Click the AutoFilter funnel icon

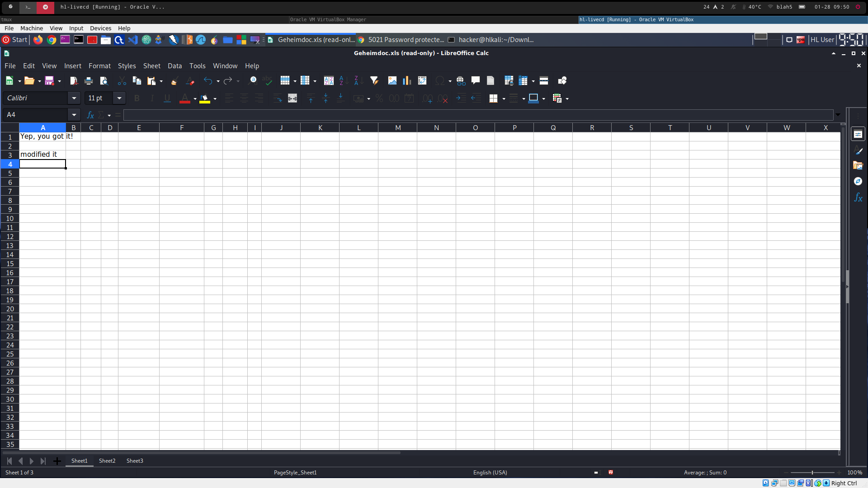(x=374, y=81)
